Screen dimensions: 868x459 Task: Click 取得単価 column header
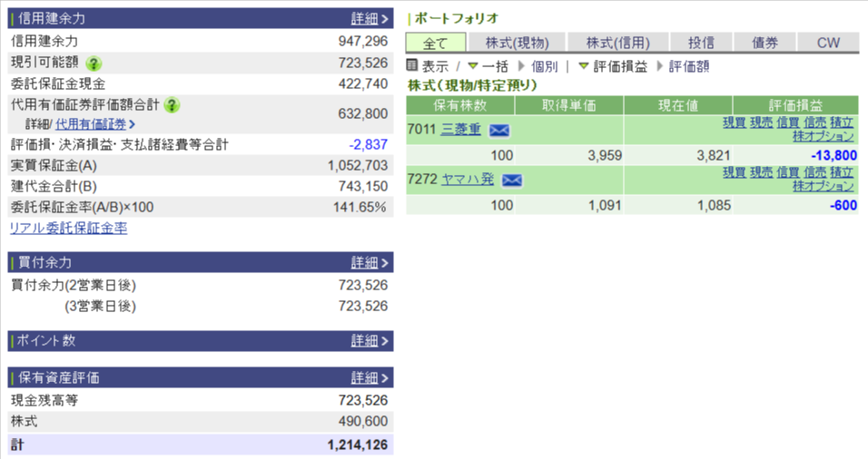[x=569, y=105]
